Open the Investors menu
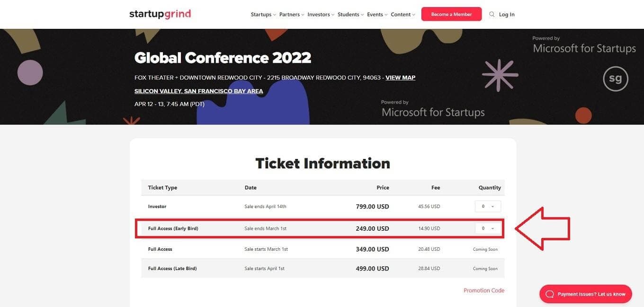The height and width of the screenshot is (307, 644). (x=319, y=14)
